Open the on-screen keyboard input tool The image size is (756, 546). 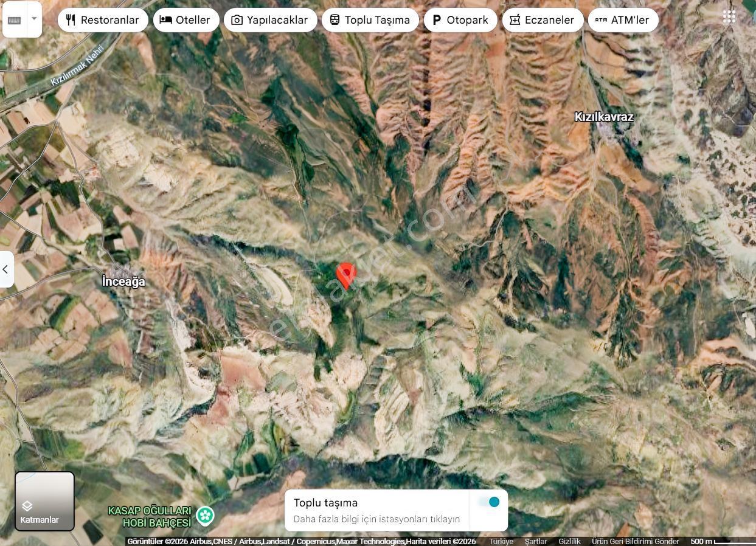tap(15, 19)
